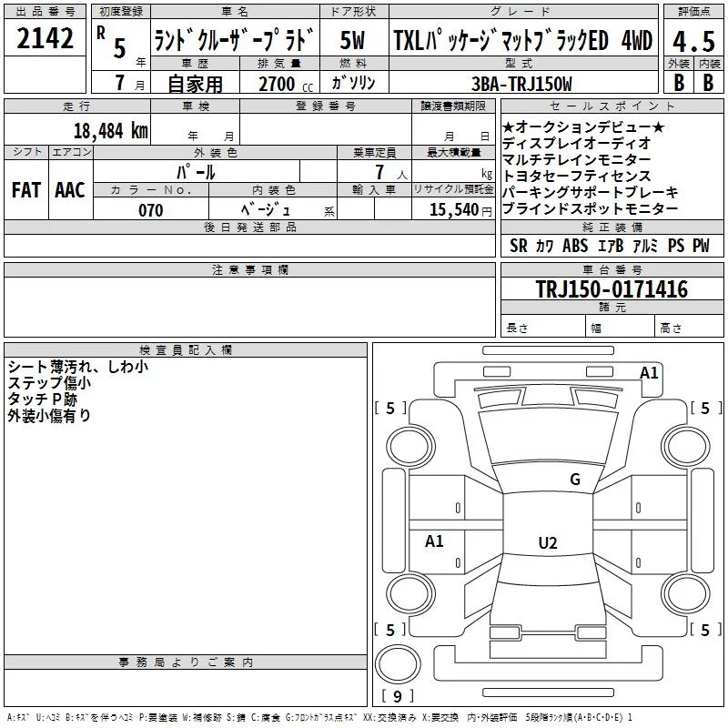Select the FAT shift type

coord(26,190)
